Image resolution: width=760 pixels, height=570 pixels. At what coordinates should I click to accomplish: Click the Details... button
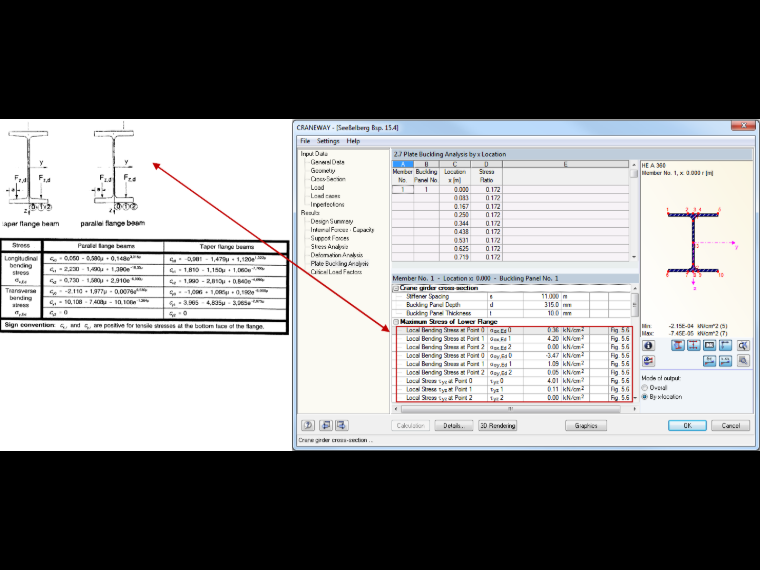coord(454,426)
